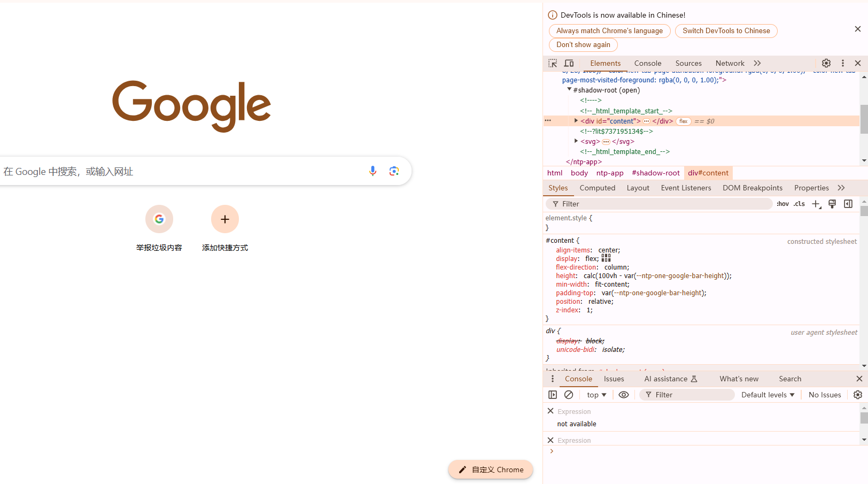Open console settings gear icon

point(858,395)
